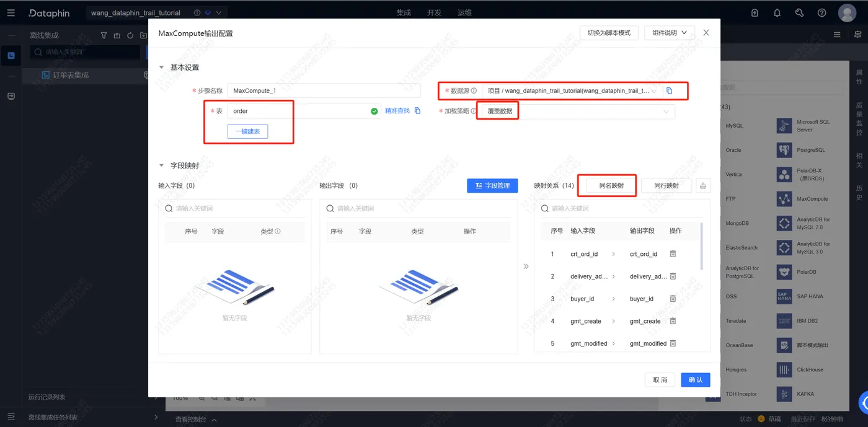Screen dimensions: 868x427
Task: Open the 加载策略 dropdown showing 覆盖数据
Action: tap(578, 112)
